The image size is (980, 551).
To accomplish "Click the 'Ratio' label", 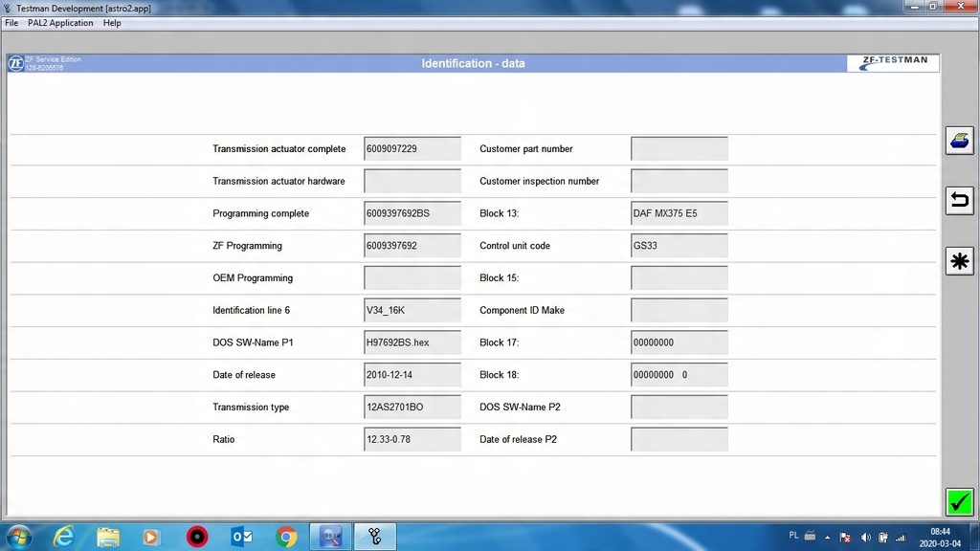I will (x=224, y=440).
